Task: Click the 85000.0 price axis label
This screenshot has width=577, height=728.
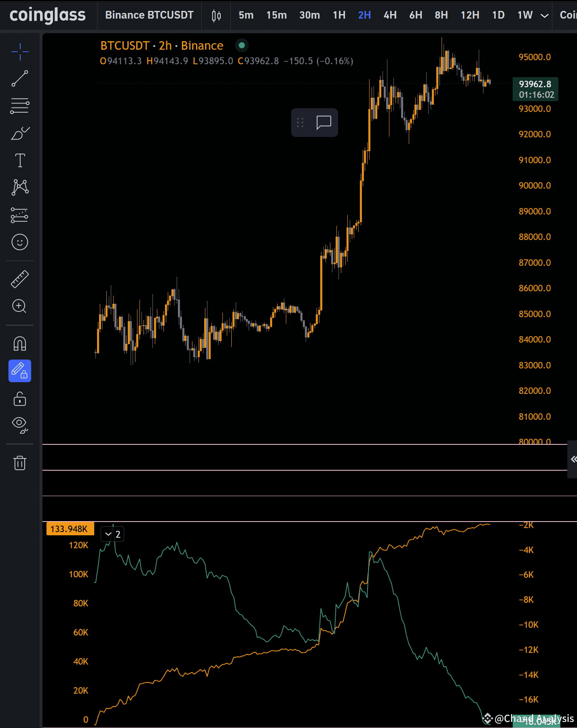Action: (535, 314)
